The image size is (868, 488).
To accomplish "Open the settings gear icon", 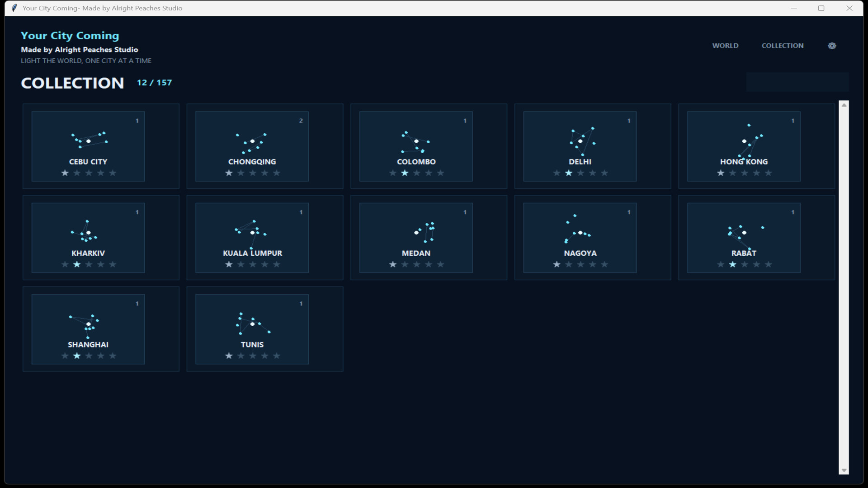I will point(832,46).
